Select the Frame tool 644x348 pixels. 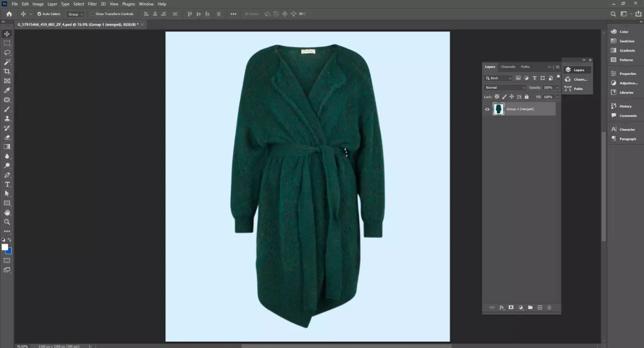tap(7, 81)
